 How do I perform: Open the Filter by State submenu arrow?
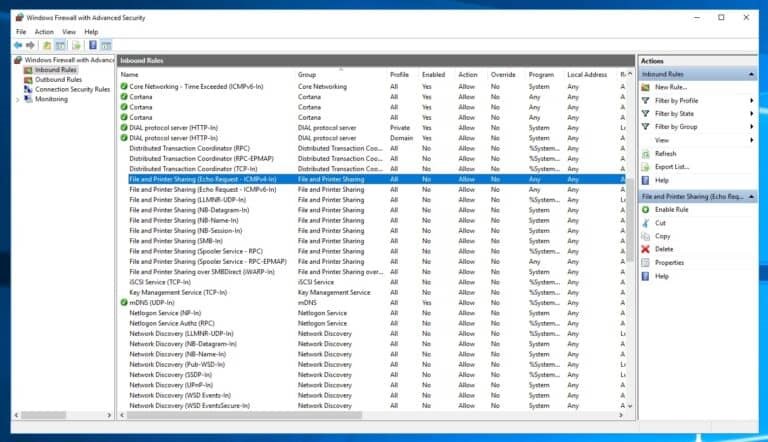click(751, 114)
